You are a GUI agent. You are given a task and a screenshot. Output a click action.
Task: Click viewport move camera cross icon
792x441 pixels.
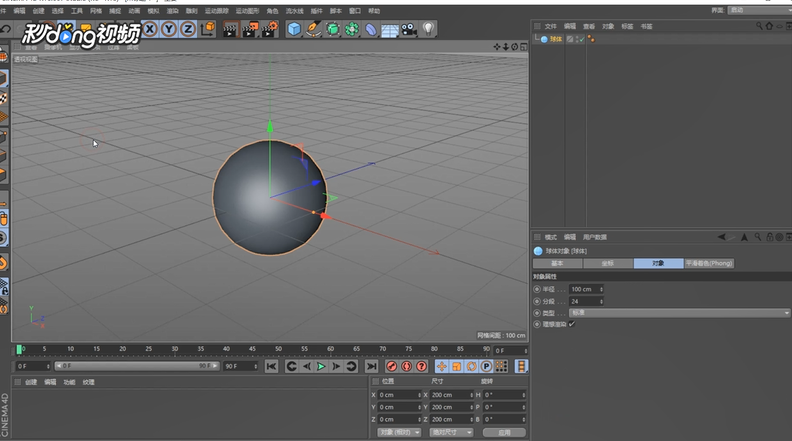pos(497,47)
